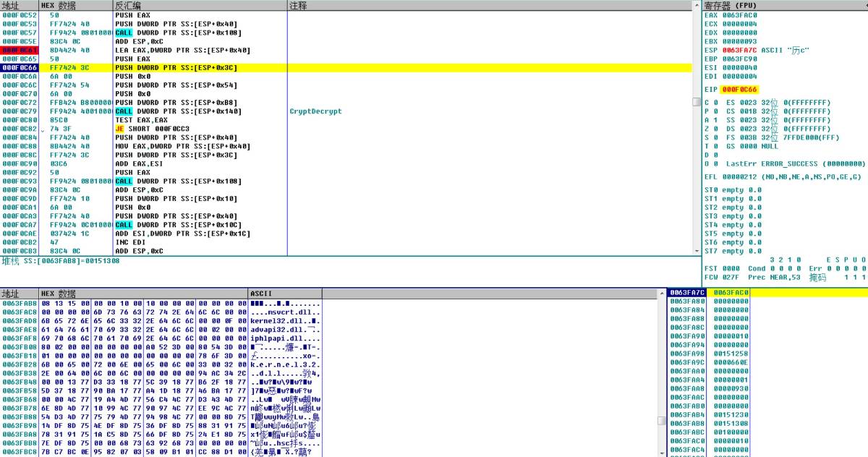This screenshot has width=868, height=457.
Task: Click the dump pane scroll-up arrow
Action: tap(661, 294)
